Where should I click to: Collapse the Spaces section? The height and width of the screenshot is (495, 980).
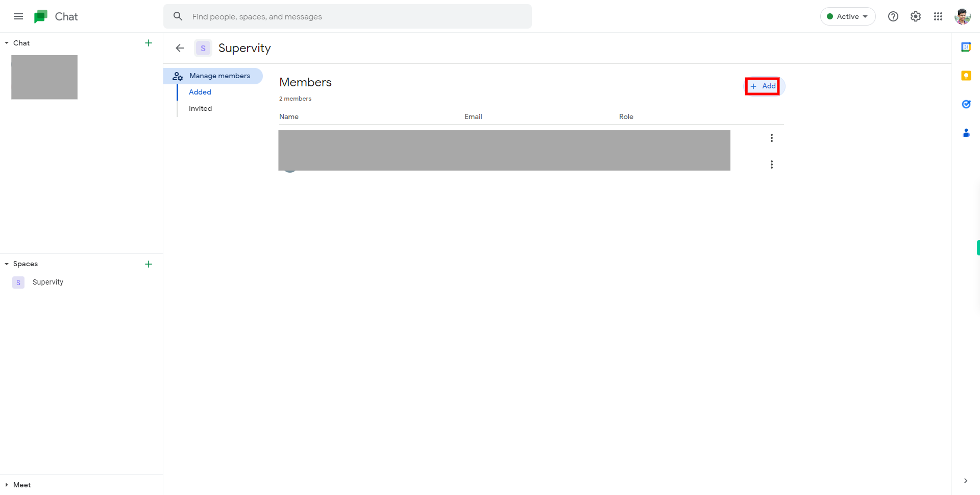[7, 264]
